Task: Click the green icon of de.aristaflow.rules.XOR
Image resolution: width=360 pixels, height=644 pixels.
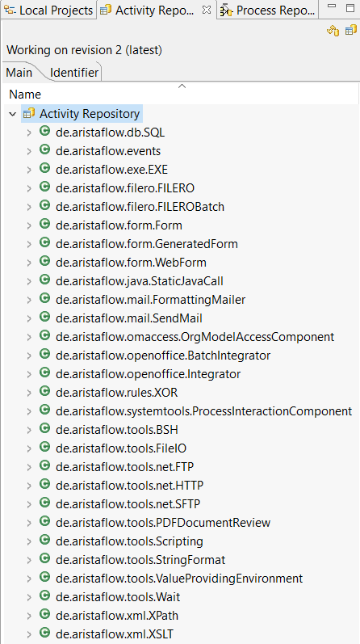Action: pos(44,392)
